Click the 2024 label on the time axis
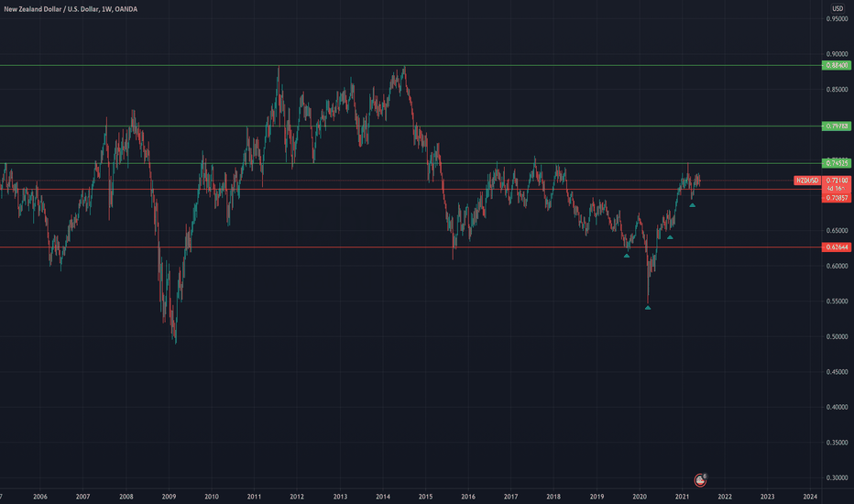854x504 pixels. click(810, 497)
